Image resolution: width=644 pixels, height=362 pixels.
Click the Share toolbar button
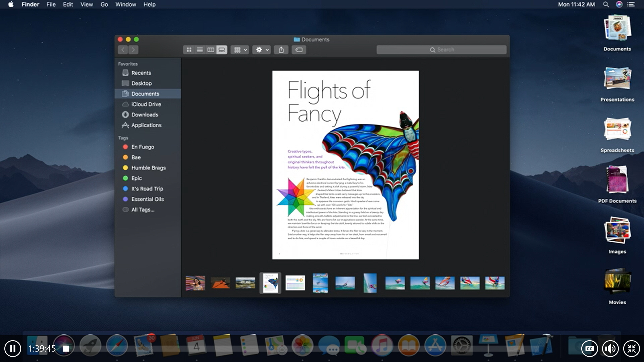(x=281, y=50)
